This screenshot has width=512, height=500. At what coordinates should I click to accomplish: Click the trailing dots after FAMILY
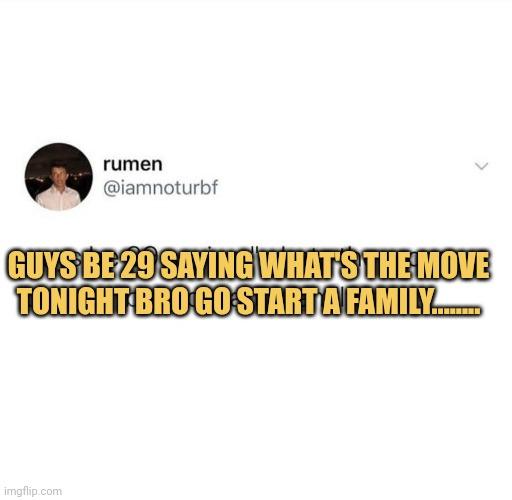pos(456,311)
